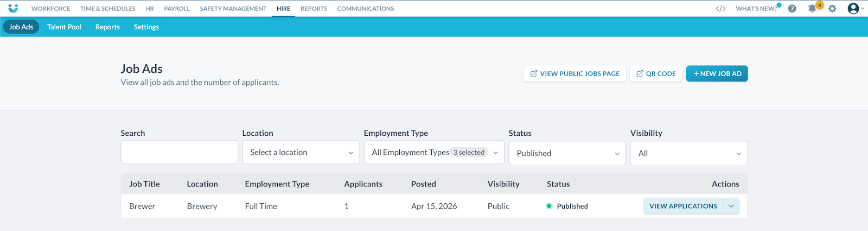This screenshot has height=231, width=868.
Task: Click the Location column header
Action: (202, 184)
